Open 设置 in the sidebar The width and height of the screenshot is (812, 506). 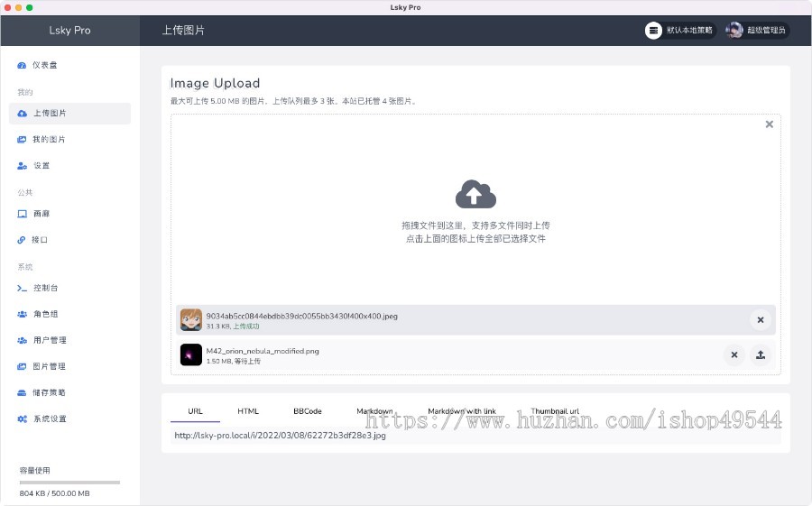(x=69, y=166)
